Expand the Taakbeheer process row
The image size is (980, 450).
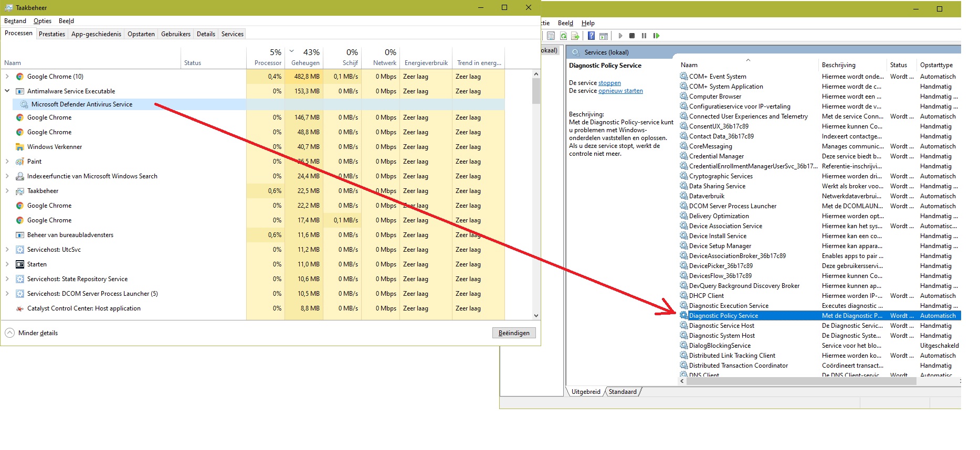click(7, 191)
